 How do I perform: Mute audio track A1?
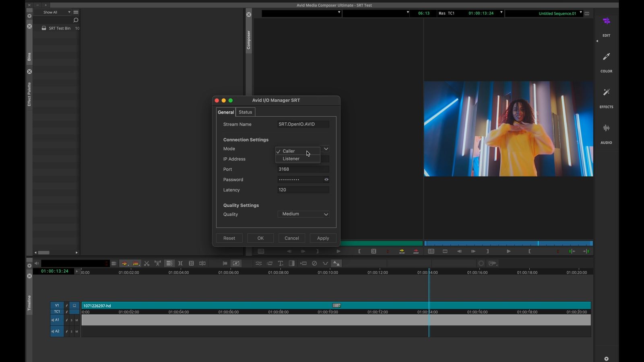76,320
